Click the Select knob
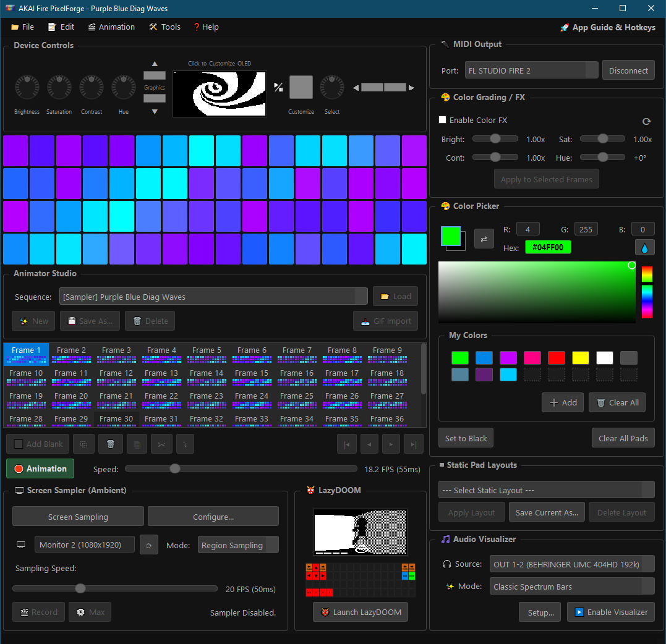This screenshot has height=644, width=666. [331, 87]
